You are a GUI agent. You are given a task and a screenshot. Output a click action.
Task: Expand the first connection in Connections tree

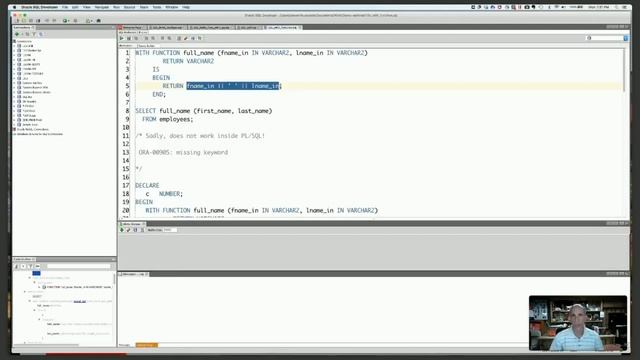click(x=15, y=46)
